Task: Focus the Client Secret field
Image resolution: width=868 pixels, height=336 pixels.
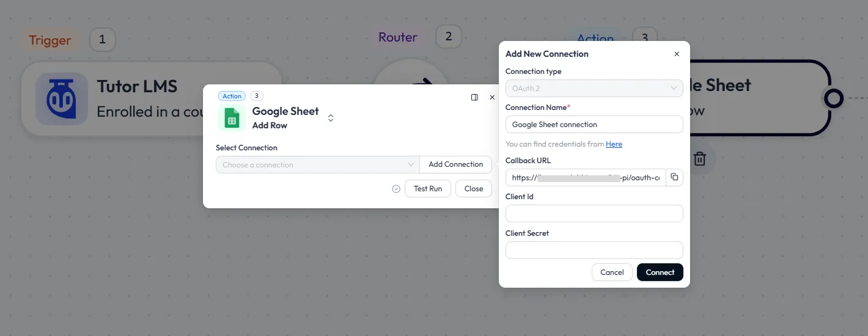Action: pos(594,250)
